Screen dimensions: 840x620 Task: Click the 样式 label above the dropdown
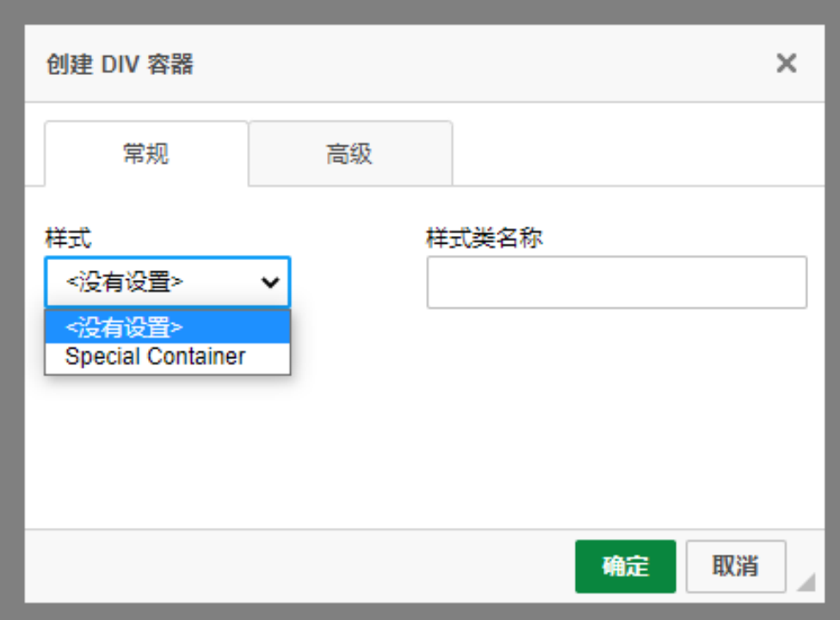click(68, 238)
